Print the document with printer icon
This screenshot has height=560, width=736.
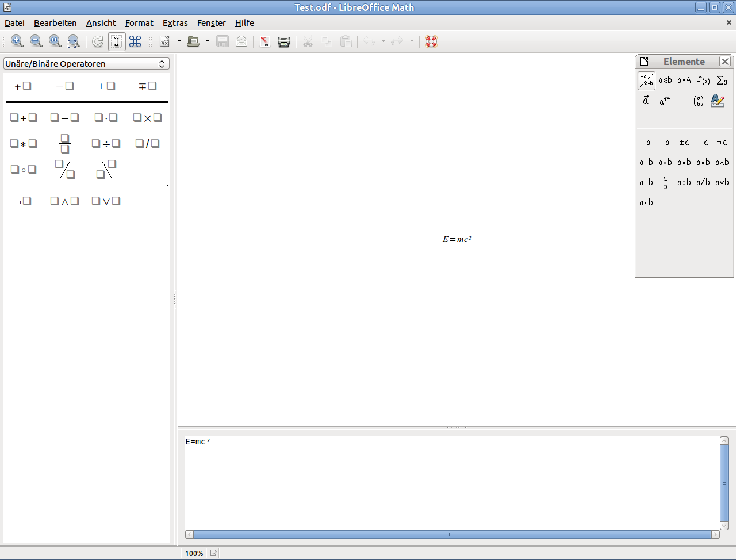(284, 41)
